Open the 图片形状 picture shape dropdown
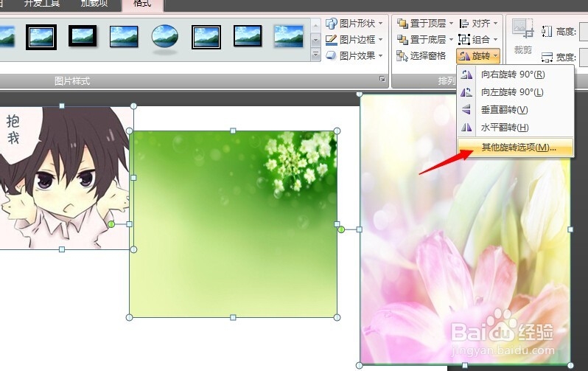The height and width of the screenshot is (371, 588). (354, 24)
